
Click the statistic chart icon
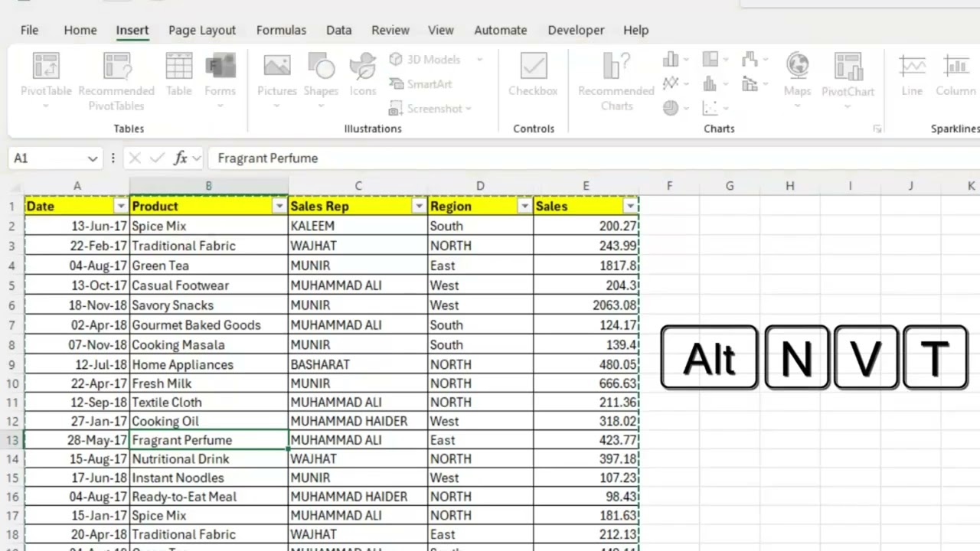tap(710, 83)
